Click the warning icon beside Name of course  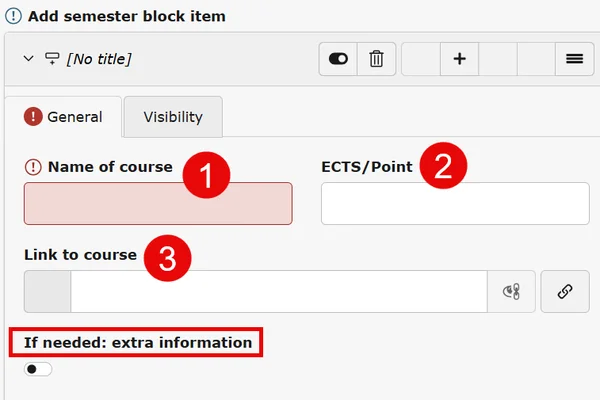click(x=33, y=167)
